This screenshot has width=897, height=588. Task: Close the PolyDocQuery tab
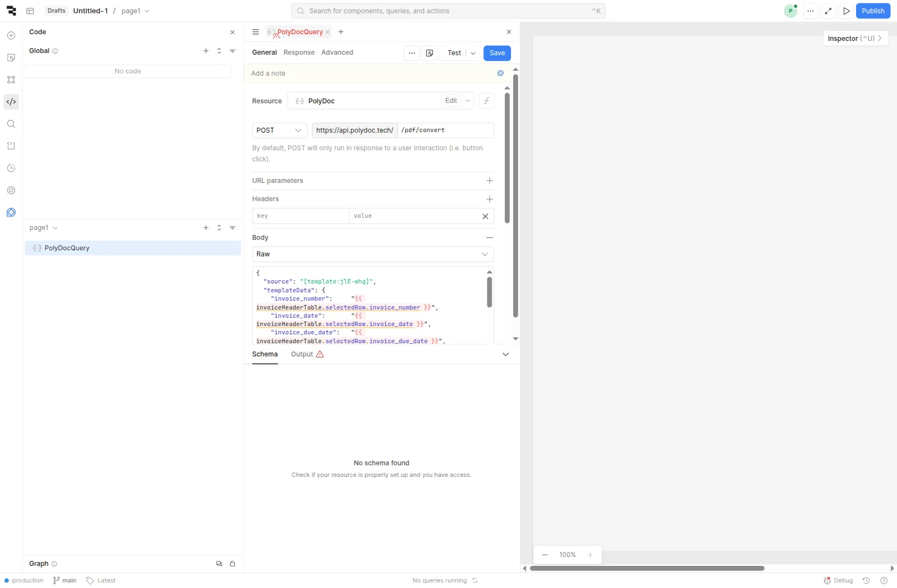327,32
